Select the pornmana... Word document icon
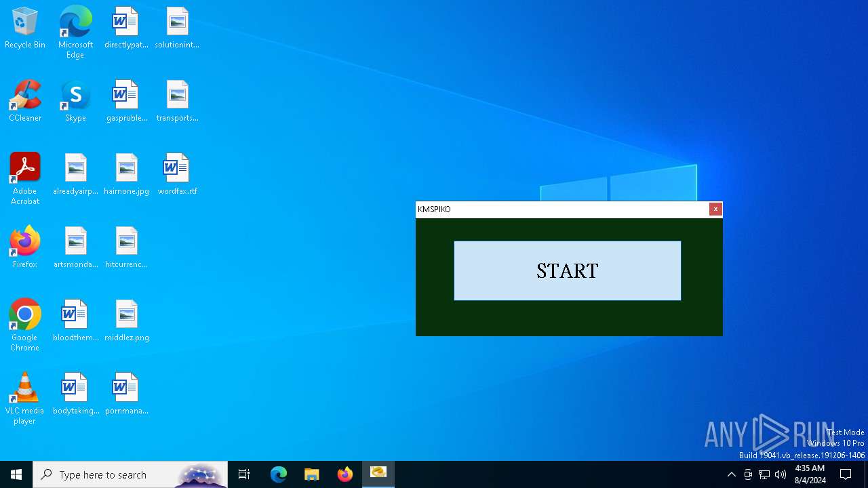Image resolution: width=868 pixels, height=488 pixels. [x=126, y=394]
